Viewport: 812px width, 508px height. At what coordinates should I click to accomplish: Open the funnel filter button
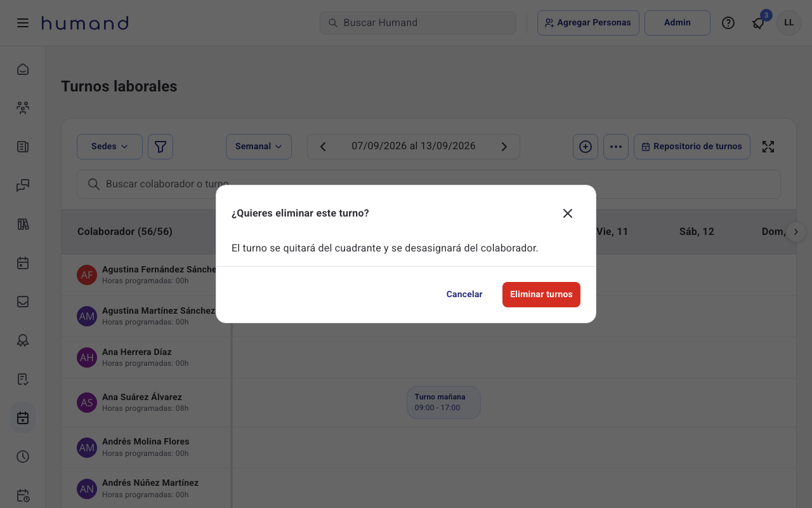[x=160, y=147]
